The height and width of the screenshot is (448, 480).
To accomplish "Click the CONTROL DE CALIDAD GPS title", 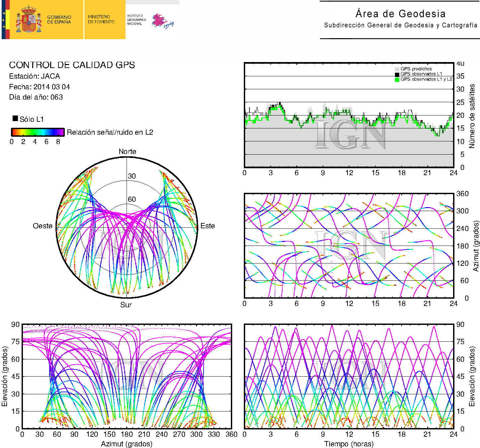I will (x=72, y=65).
